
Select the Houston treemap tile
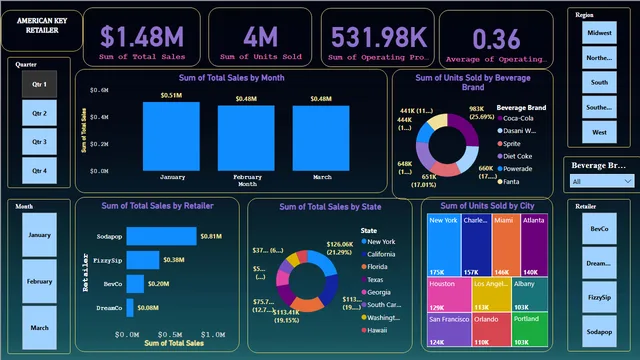tap(449, 295)
